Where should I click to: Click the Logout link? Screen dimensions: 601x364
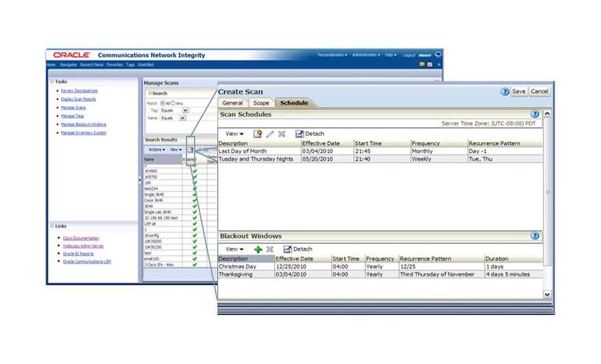409,55
